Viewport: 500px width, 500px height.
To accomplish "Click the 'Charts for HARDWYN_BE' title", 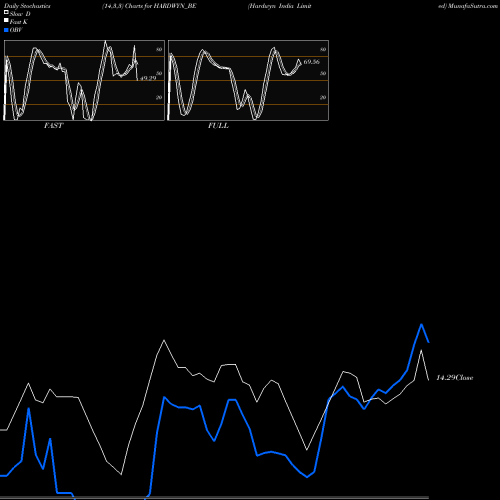I will tap(161, 6).
